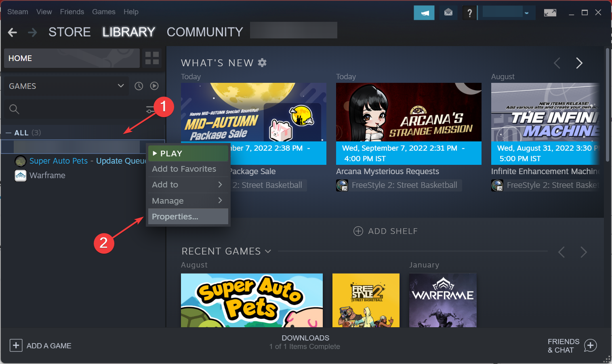The width and height of the screenshot is (612, 364).
Task: Toggle the ready-to-play filter icon
Action: 154,86
